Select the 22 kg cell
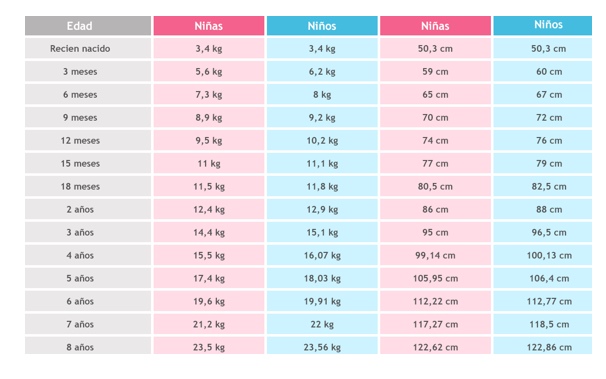This screenshot has height=379, width=606. (x=322, y=324)
